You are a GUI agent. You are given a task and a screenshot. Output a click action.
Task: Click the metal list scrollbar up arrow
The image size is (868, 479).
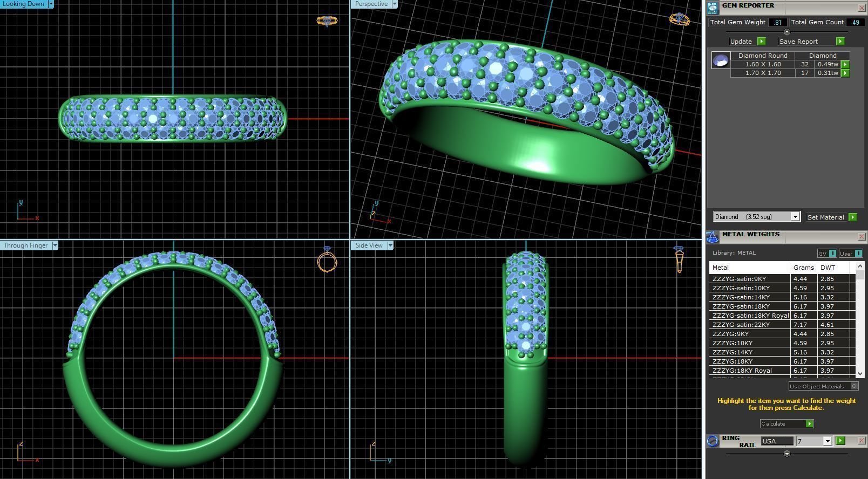(x=860, y=266)
